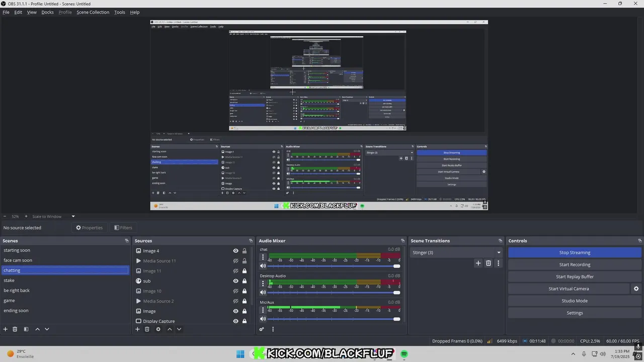Click Start Virtual Camera
The height and width of the screenshot is (362, 644).
click(x=569, y=289)
